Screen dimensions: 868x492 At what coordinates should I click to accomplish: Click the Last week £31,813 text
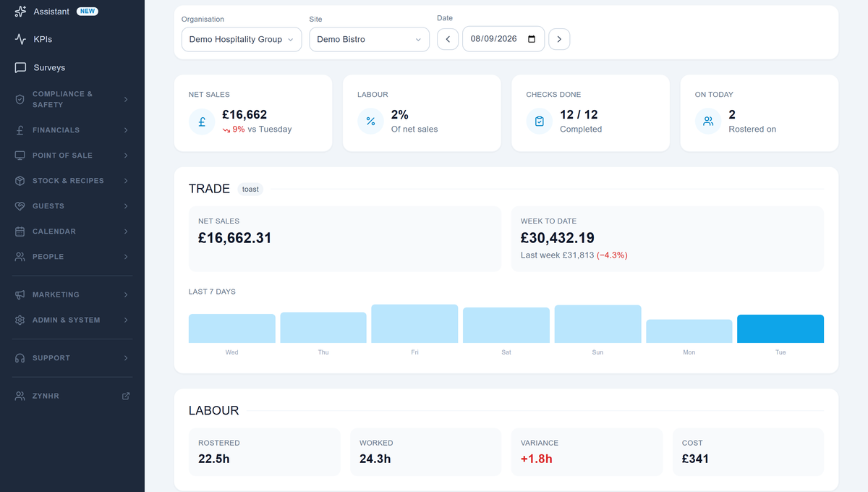[557, 255]
